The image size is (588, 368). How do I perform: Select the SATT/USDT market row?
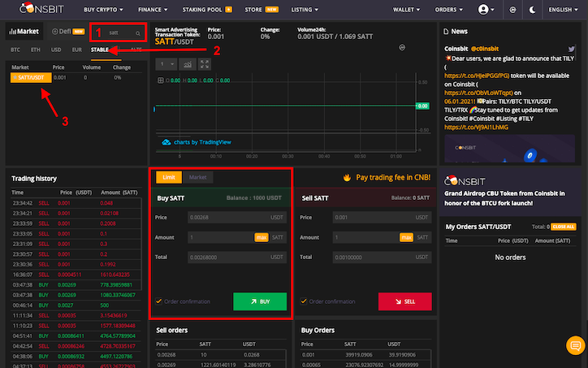coord(76,78)
